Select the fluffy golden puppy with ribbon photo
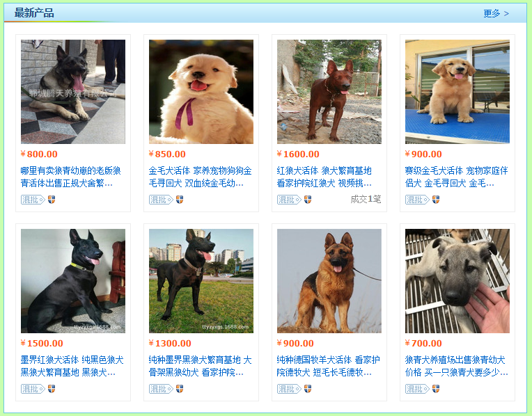Screen dimensions: 532x416 (201, 92)
